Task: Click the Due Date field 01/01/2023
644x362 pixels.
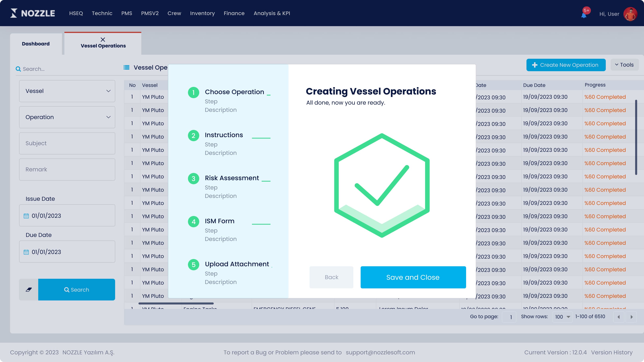Action: (67, 252)
